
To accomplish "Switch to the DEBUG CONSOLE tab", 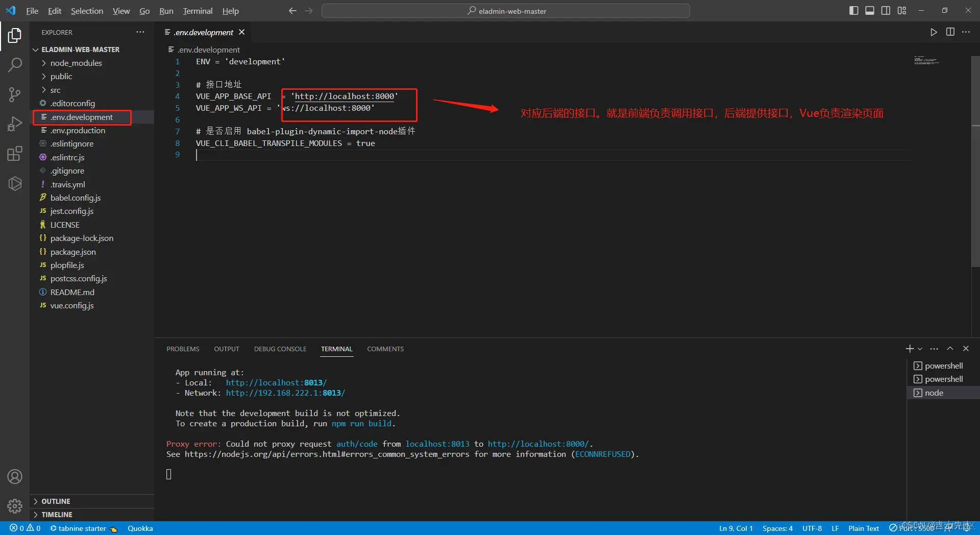I will click(280, 349).
